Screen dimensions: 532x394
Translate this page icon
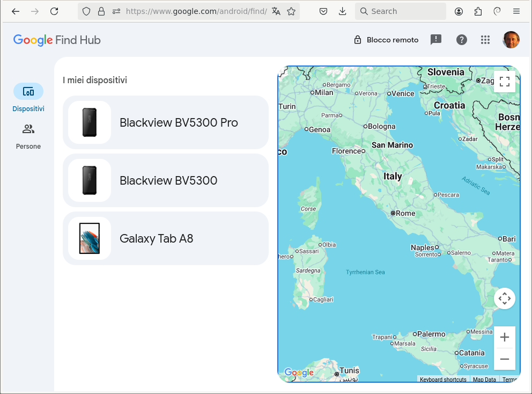coord(276,12)
